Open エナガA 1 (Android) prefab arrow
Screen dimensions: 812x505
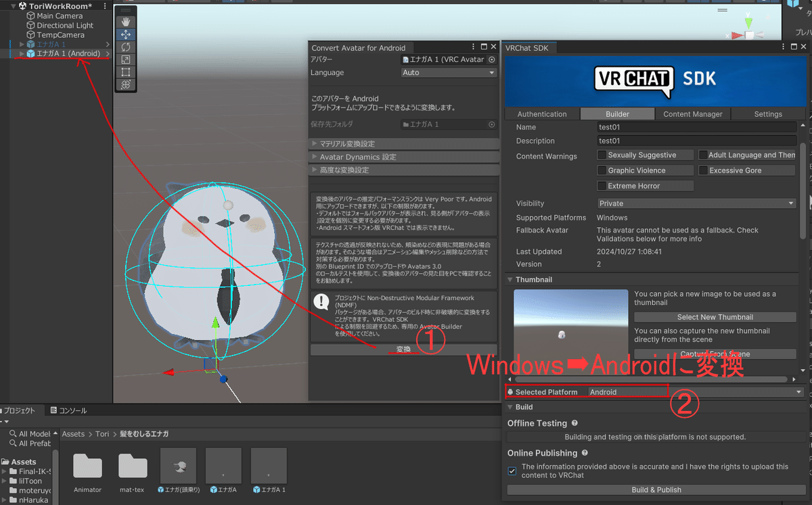(x=108, y=53)
